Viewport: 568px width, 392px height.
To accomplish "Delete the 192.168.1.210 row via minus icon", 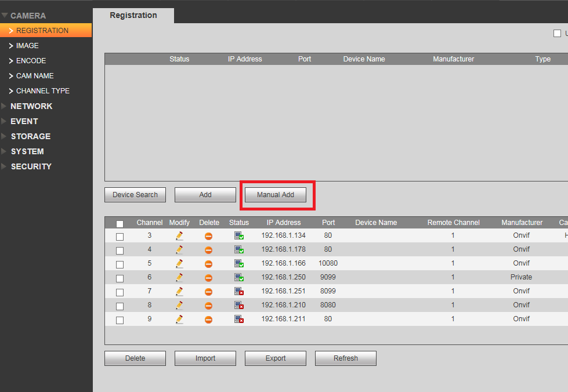I will (208, 306).
